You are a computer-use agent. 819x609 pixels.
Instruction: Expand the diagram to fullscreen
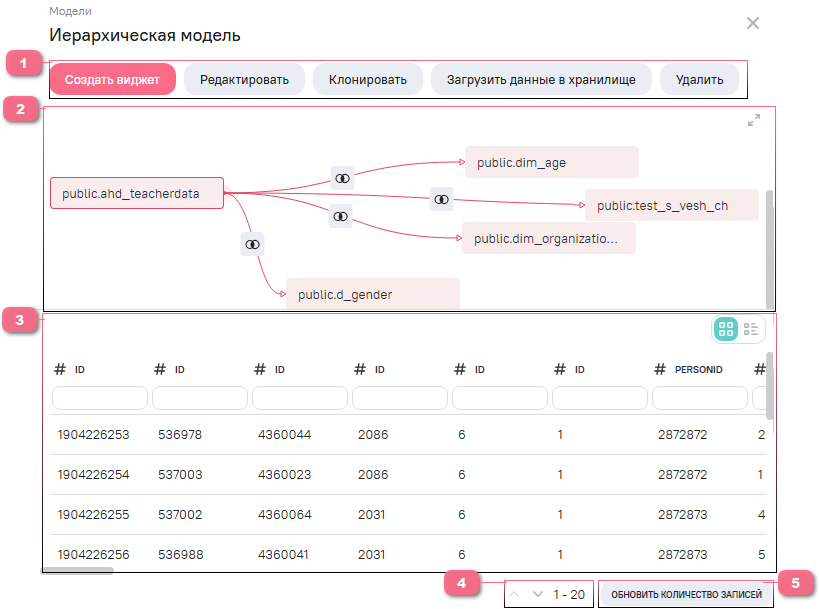[754, 120]
